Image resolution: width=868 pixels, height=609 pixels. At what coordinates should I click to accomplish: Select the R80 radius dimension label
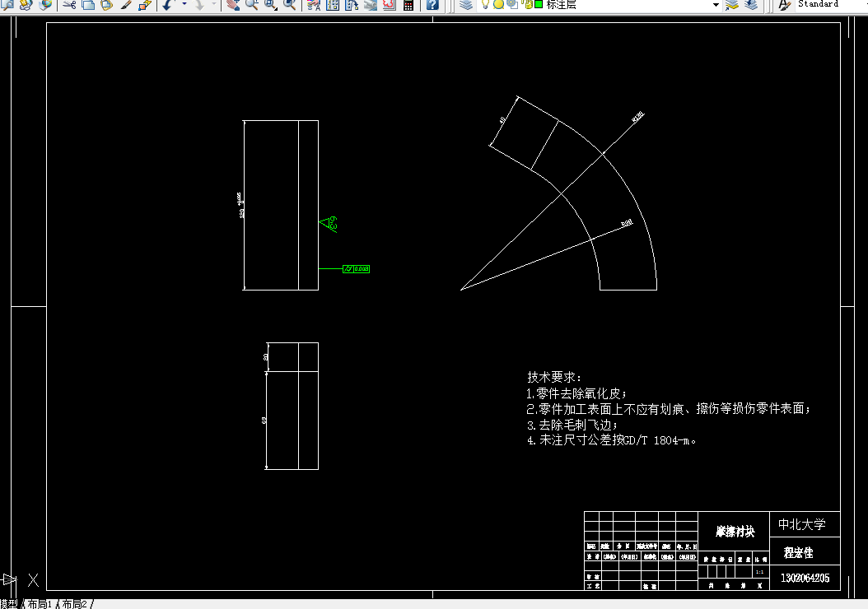point(627,224)
